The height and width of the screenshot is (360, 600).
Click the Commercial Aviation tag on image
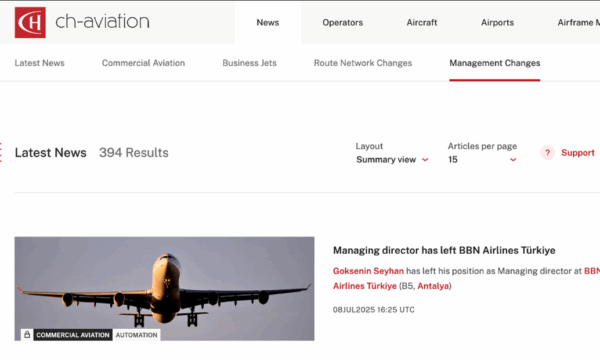point(73,335)
